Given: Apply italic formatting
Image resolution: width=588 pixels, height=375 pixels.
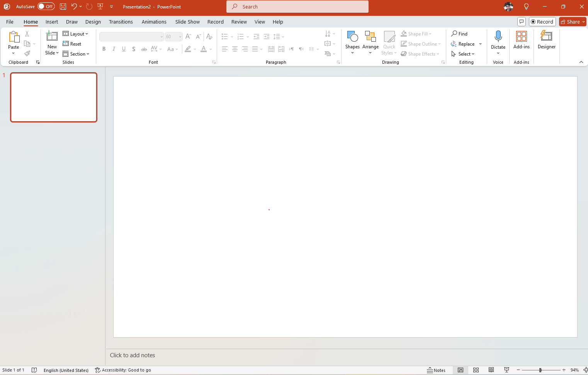Looking at the screenshot, I should (114, 49).
